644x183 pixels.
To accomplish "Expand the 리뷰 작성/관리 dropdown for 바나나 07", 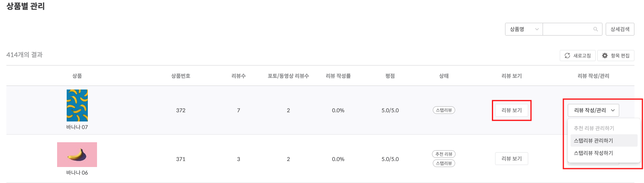I will [593, 110].
